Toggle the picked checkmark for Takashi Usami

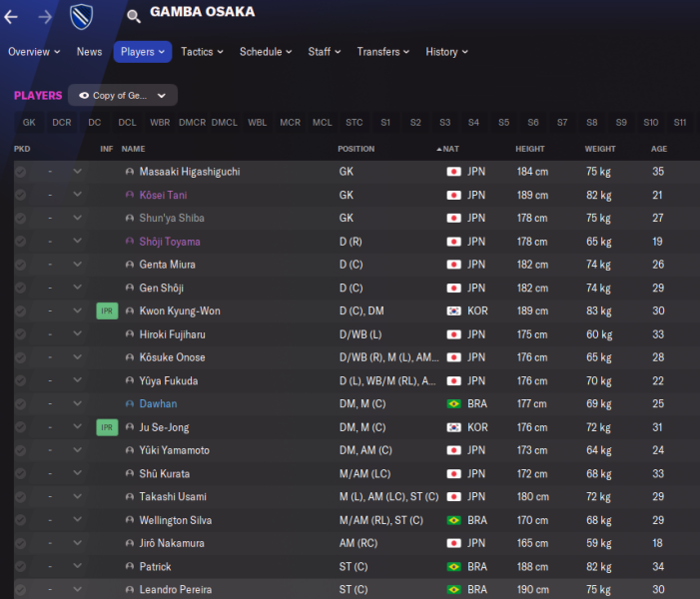click(x=20, y=497)
